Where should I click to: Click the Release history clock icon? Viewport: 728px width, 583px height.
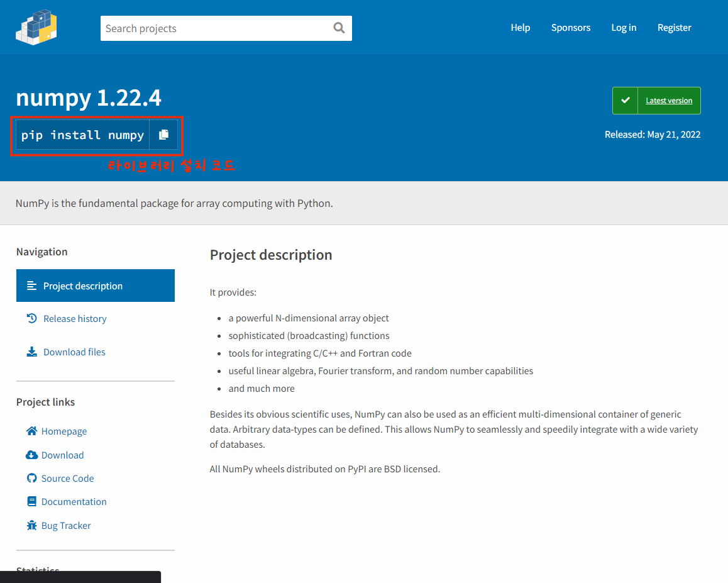point(32,318)
